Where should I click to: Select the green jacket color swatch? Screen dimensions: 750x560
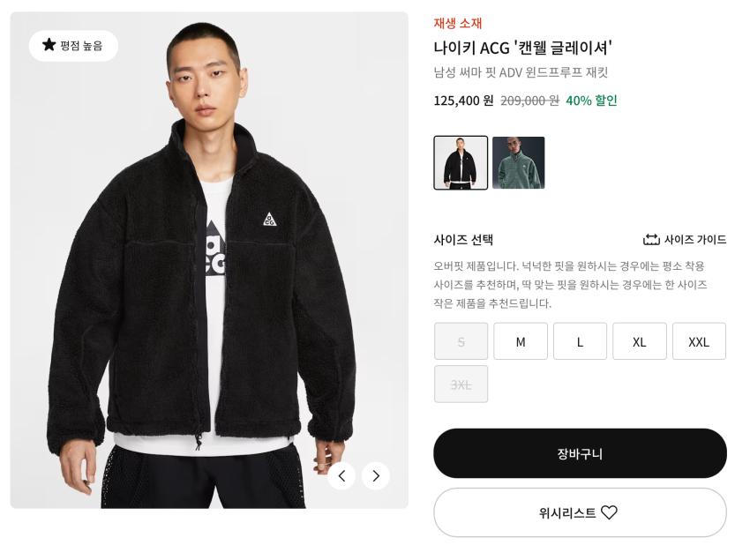[519, 163]
